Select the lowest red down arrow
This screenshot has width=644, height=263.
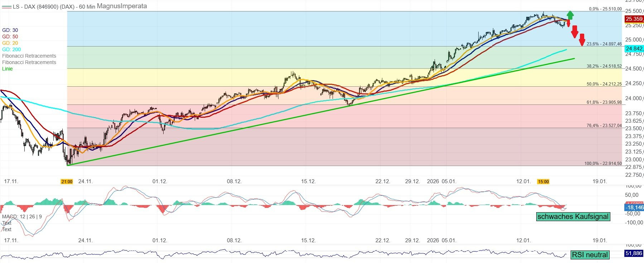tap(582, 40)
